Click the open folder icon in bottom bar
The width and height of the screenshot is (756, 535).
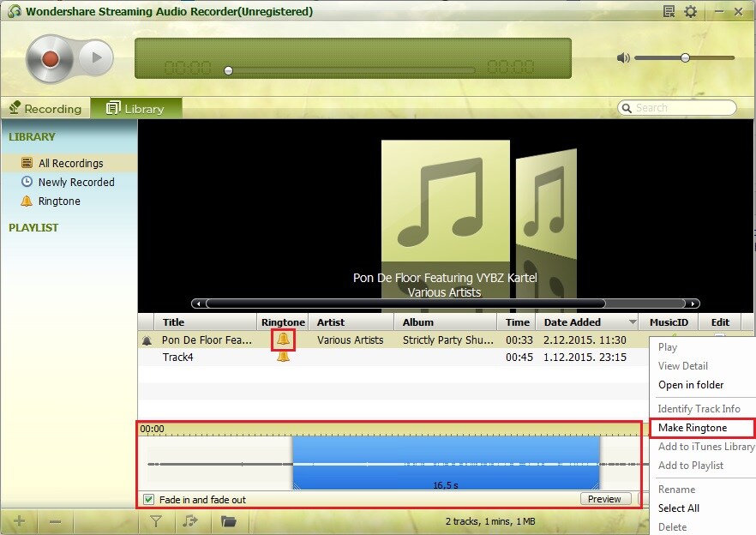coord(229,521)
